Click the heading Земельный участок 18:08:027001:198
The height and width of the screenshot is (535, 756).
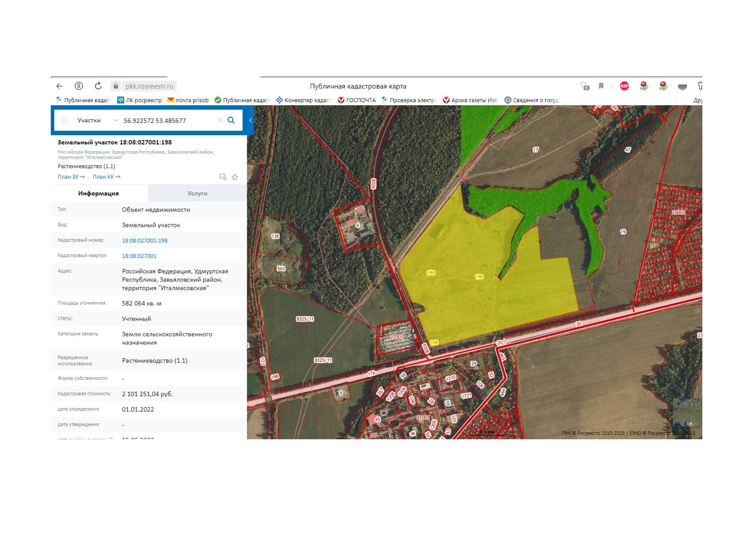(115, 142)
